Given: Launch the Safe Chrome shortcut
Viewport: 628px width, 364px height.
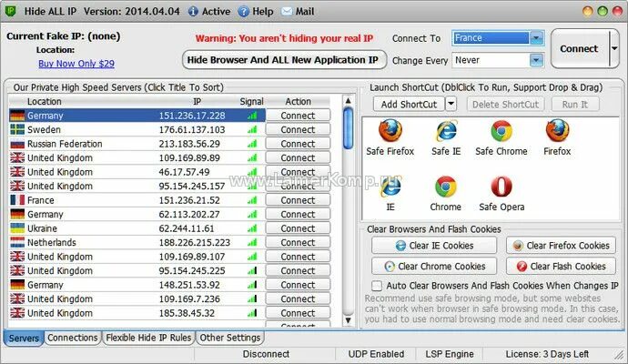Looking at the screenshot, I should [x=501, y=137].
